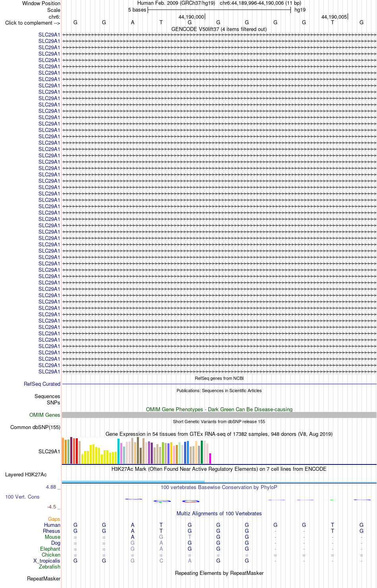Click the Multiz Alignments of 100 Vertebrates title
The height and width of the screenshot is (588, 377).
point(219,514)
